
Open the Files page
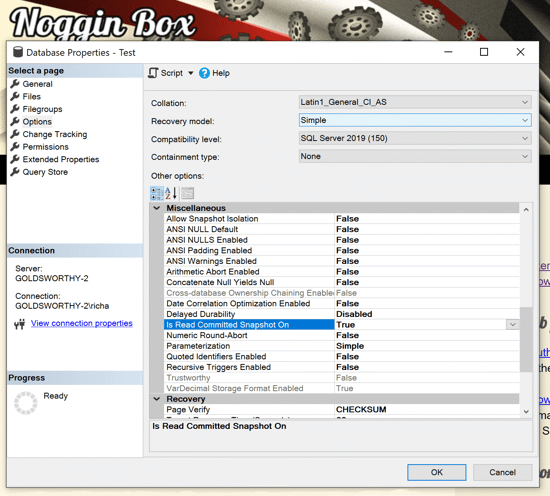tap(32, 96)
